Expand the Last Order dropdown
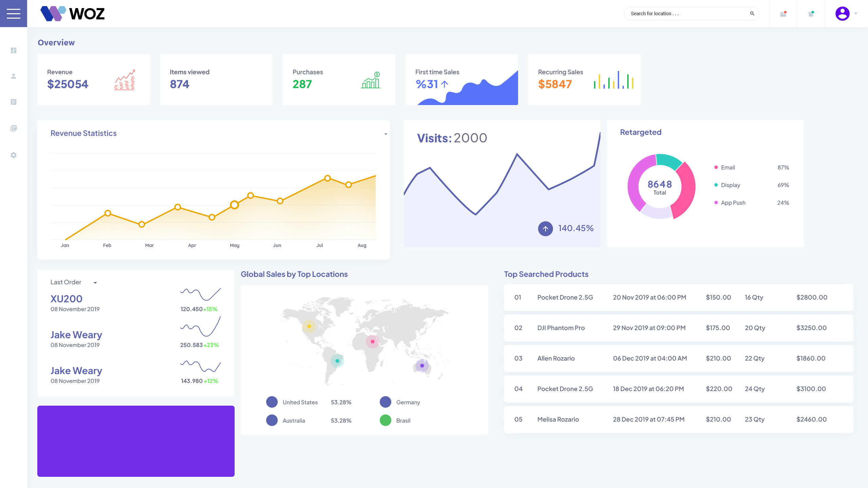This screenshot has width=868, height=488. pos(95,283)
